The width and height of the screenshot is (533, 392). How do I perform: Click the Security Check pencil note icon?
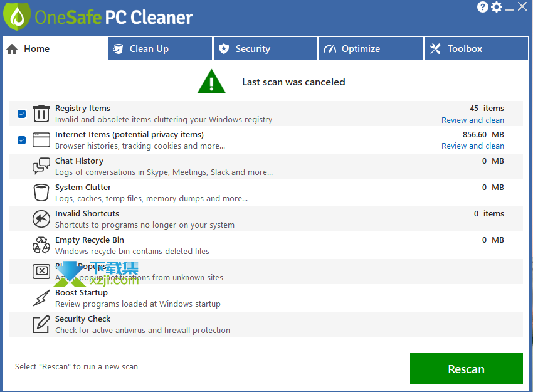(41, 324)
